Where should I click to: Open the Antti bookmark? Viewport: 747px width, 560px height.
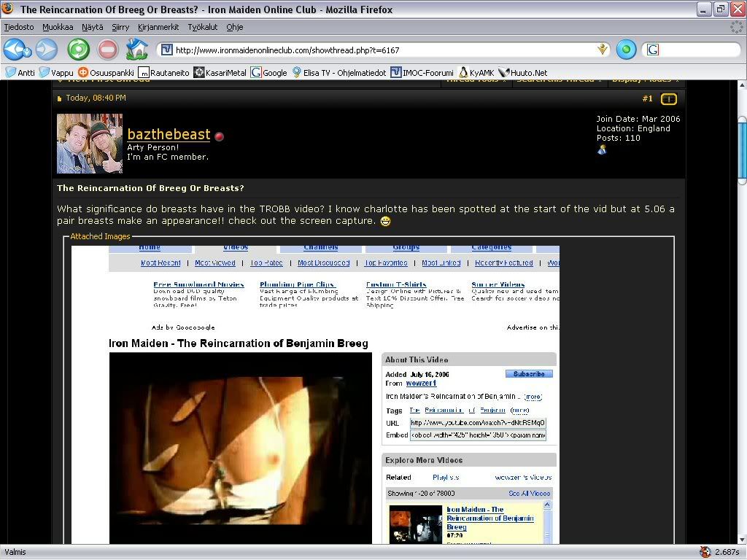coord(20,72)
